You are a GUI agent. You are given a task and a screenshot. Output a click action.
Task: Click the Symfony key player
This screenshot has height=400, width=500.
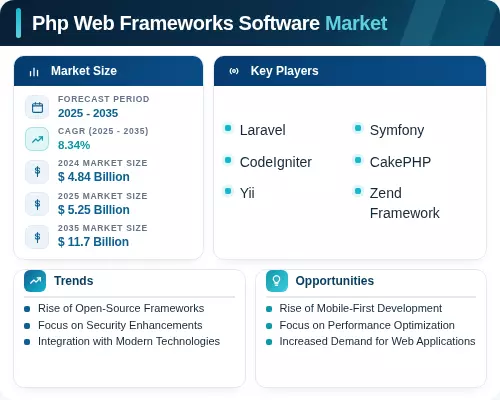(397, 130)
